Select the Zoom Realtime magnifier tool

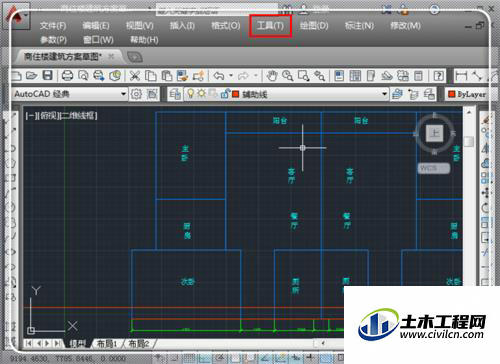288,76
